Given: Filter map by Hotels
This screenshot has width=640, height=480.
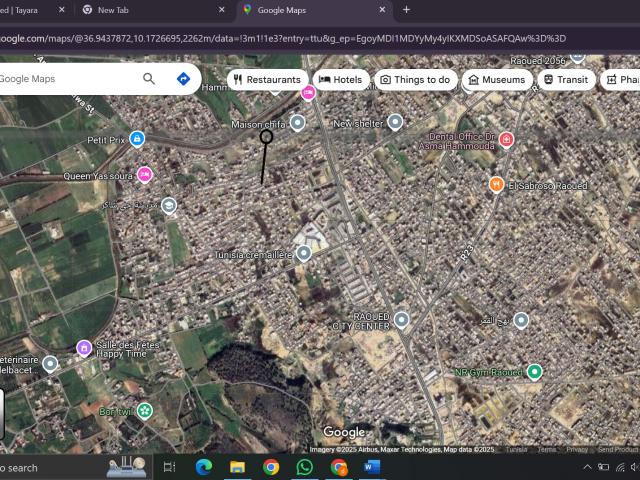Looking at the screenshot, I should click(x=341, y=80).
